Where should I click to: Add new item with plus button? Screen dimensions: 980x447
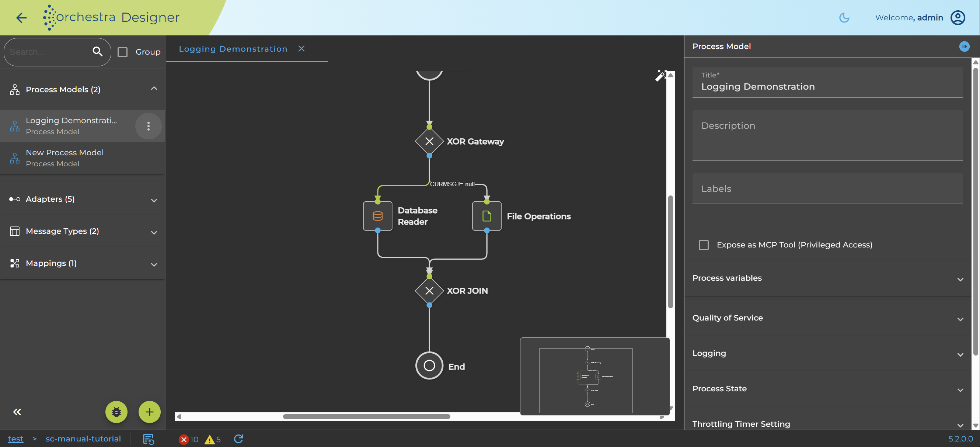click(x=149, y=412)
